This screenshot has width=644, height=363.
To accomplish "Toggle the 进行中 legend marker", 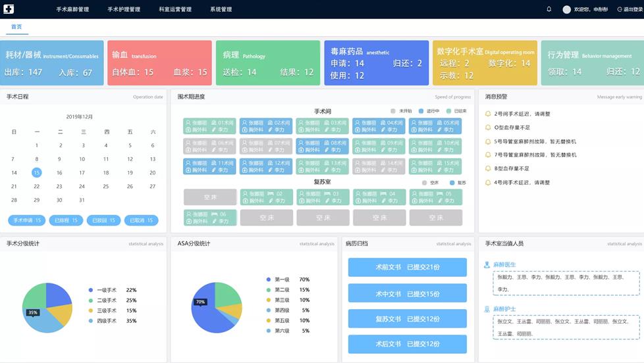I will (421, 111).
